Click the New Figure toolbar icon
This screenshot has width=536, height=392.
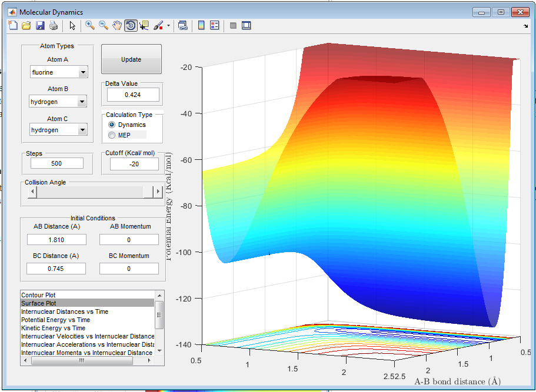(13, 25)
